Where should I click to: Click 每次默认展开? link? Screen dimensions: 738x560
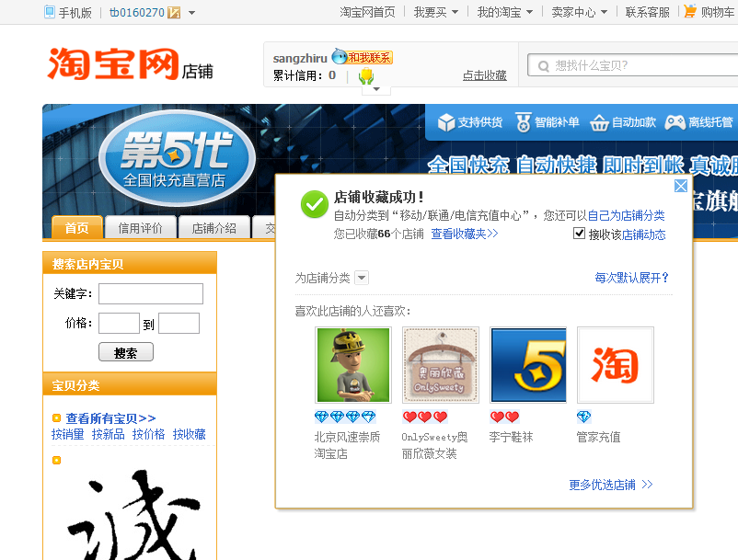tap(631, 278)
